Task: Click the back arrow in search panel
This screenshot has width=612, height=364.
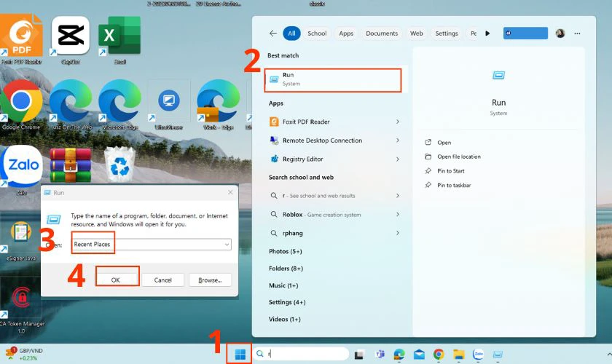Action: 273,33
